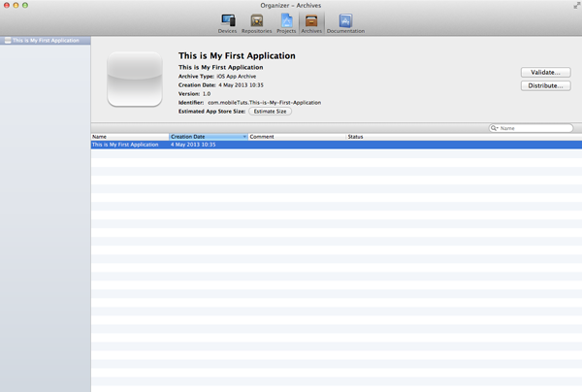Sort archives by the Name column
The height and width of the screenshot is (392, 582).
pos(129,137)
